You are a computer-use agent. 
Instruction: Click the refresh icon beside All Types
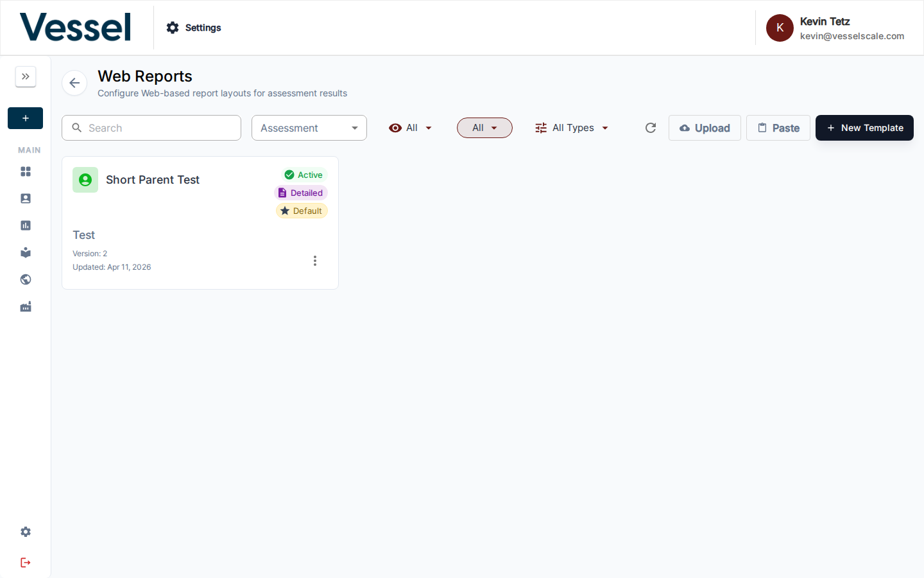click(x=650, y=128)
